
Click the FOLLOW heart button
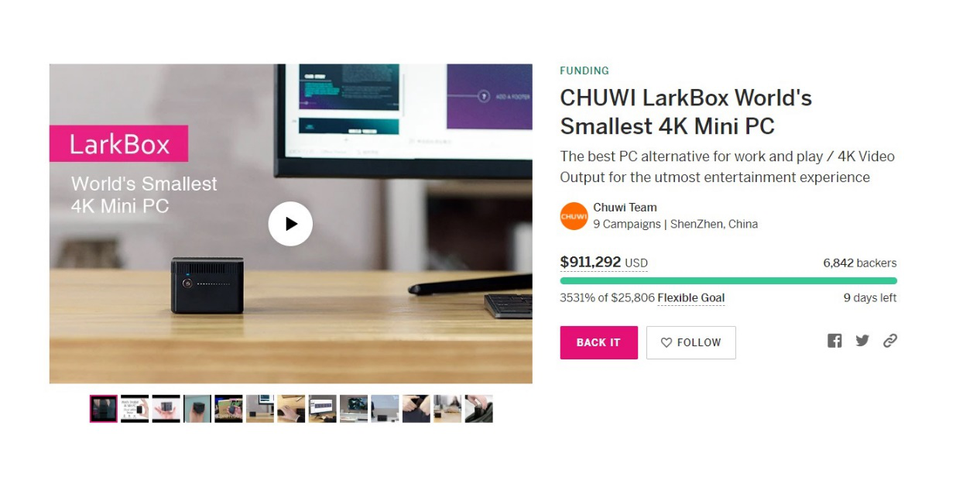[690, 342]
